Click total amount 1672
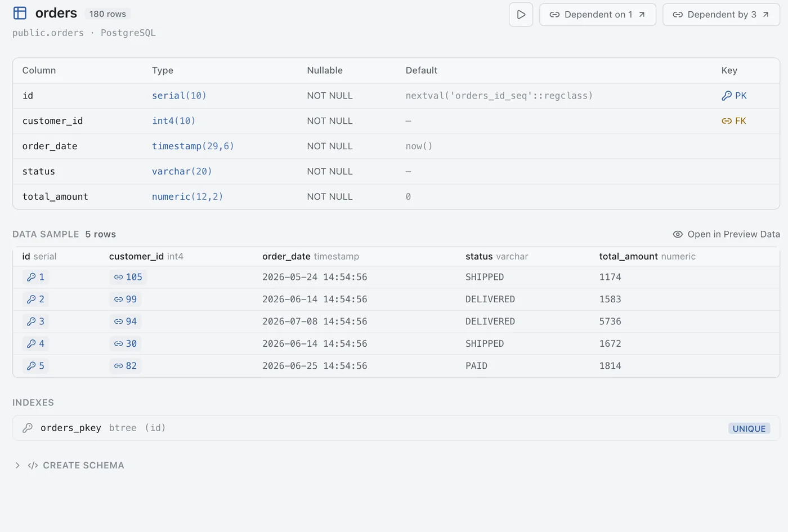 [610, 343]
